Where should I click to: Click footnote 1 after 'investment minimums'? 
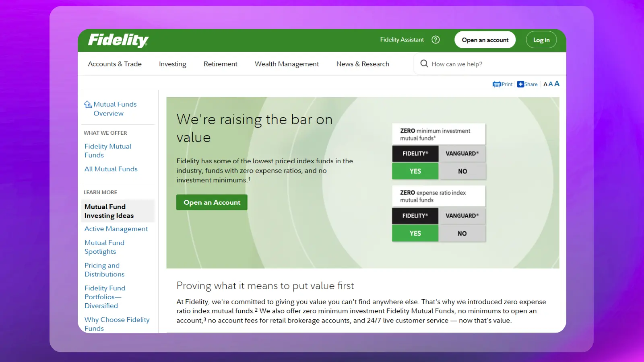(249, 179)
